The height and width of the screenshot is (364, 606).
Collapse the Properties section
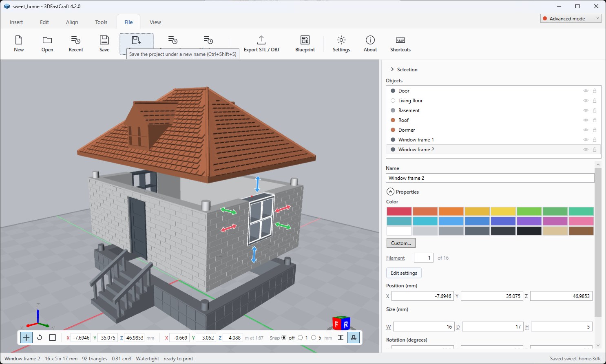pos(390,192)
